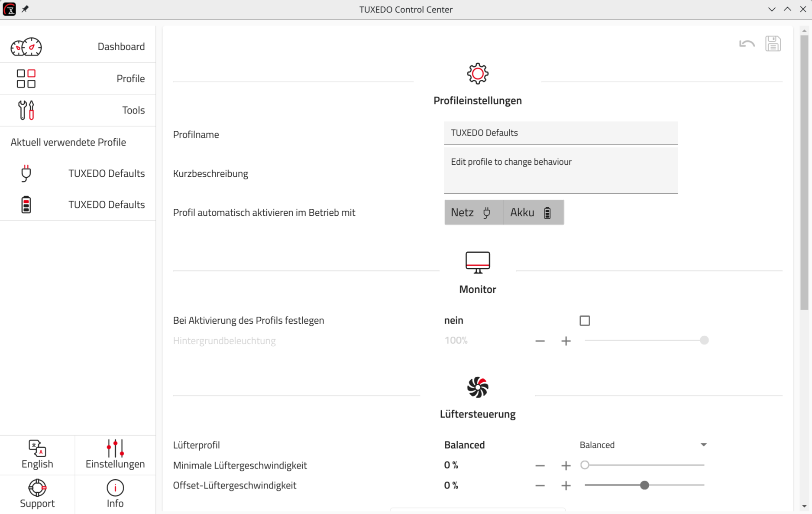Viewport: 812px width, 514px height.
Task: Open second TUXEDO Defaults profile entry
Action: 78,205
